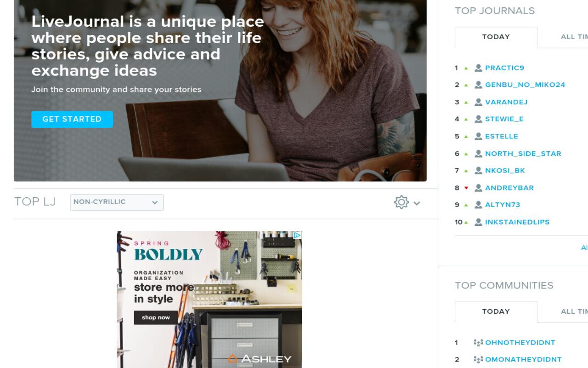Click the GET STARTED button
The image size is (588, 368).
click(x=72, y=119)
